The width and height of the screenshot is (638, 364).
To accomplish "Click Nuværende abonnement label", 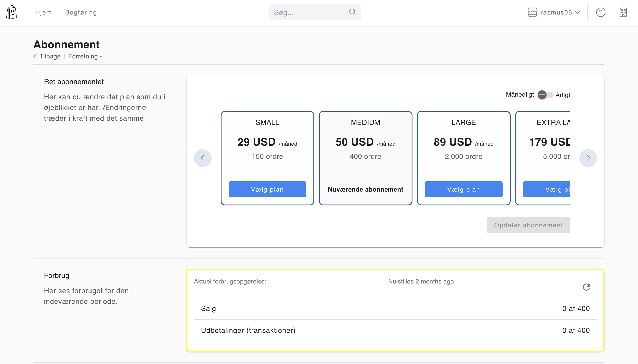I will click(x=365, y=190).
